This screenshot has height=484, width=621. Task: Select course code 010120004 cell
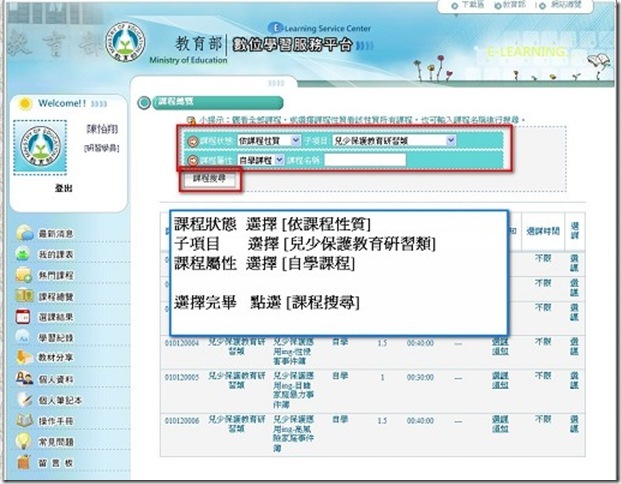[x=182, y=343]
